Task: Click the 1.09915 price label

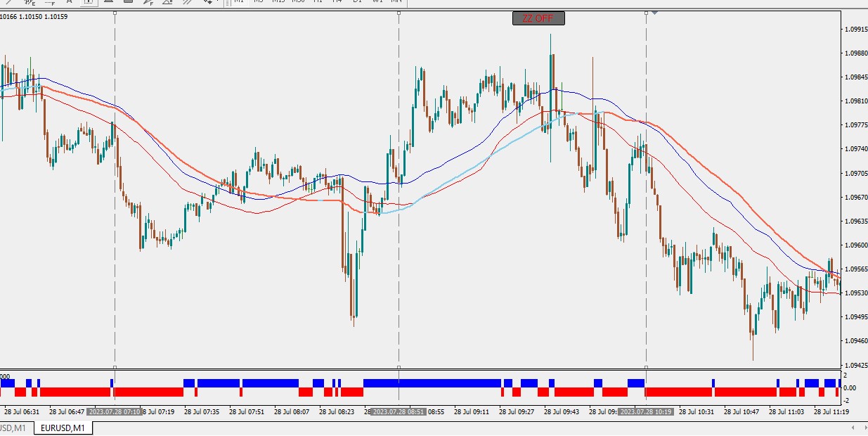Action: (855, 29)
